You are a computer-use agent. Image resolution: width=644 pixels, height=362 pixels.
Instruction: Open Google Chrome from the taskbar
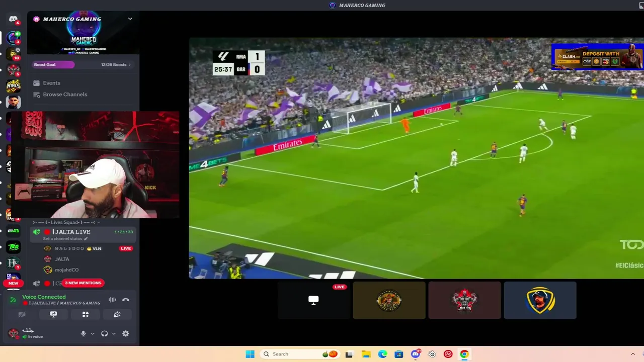464,354
